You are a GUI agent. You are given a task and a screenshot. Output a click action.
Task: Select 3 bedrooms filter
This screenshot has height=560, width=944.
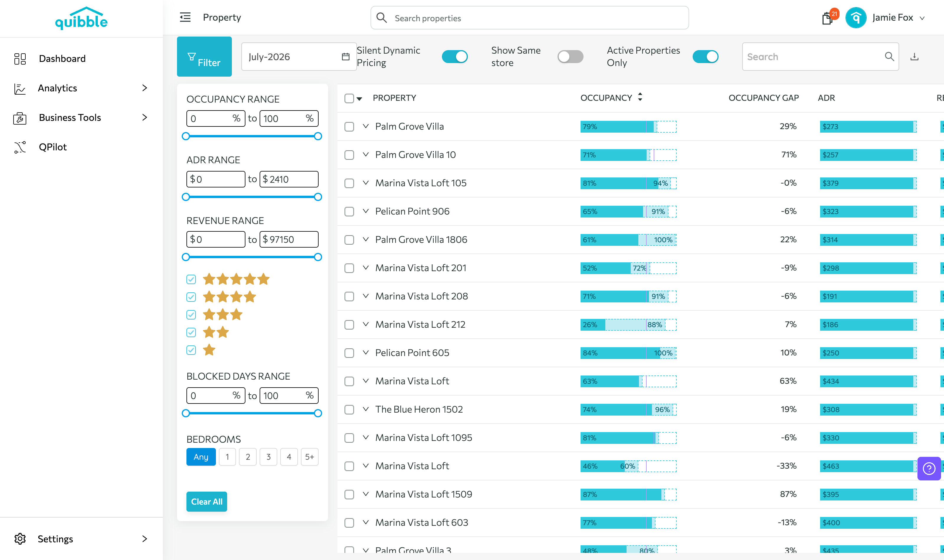click(268, 457)
